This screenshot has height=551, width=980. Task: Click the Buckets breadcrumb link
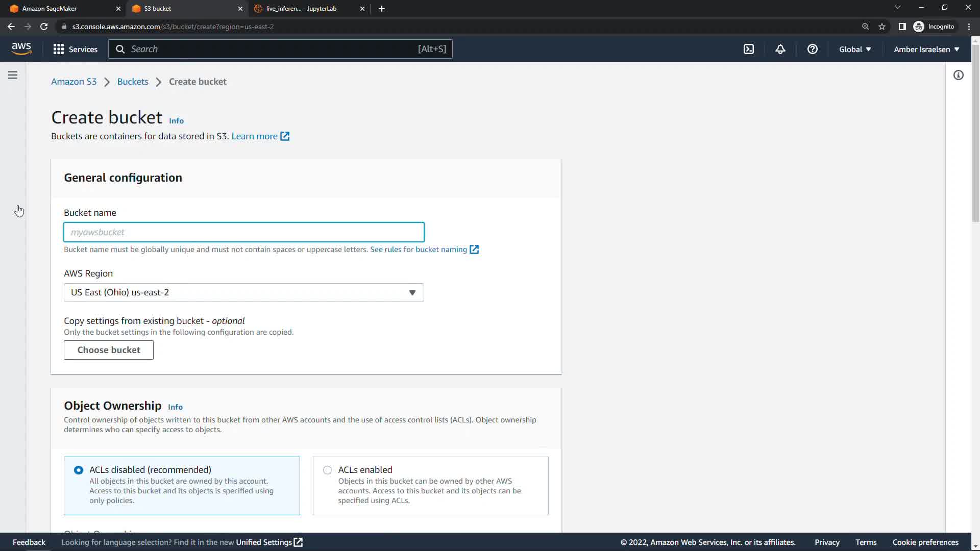point(133,82)
